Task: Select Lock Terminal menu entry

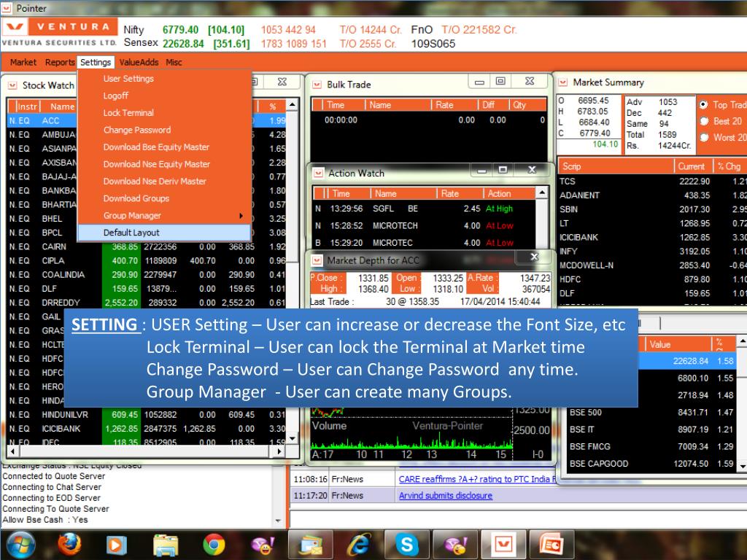Action: point(164,113)
